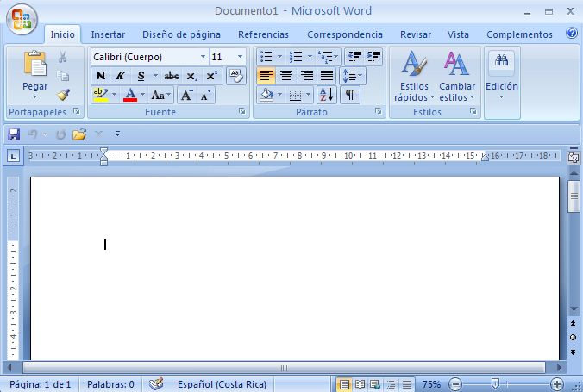Image resolution: width=583 pixels, height=392 pixels.
Task: Click the Cut scissors icon
Action: tap(62, 57)
